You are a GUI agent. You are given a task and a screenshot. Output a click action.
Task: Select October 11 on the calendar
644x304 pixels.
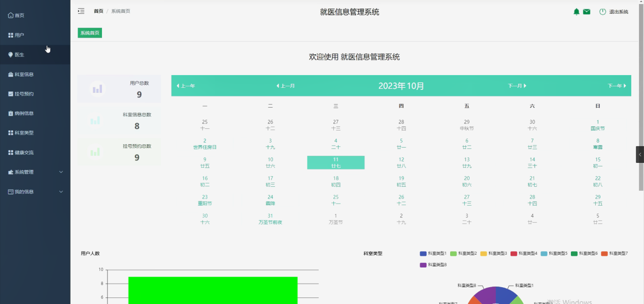[x=335, y=162]
